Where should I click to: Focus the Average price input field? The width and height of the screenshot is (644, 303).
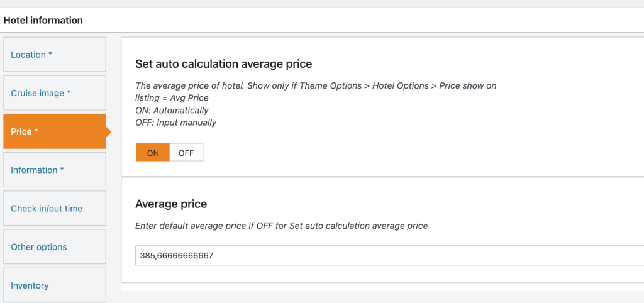(377, 255)
